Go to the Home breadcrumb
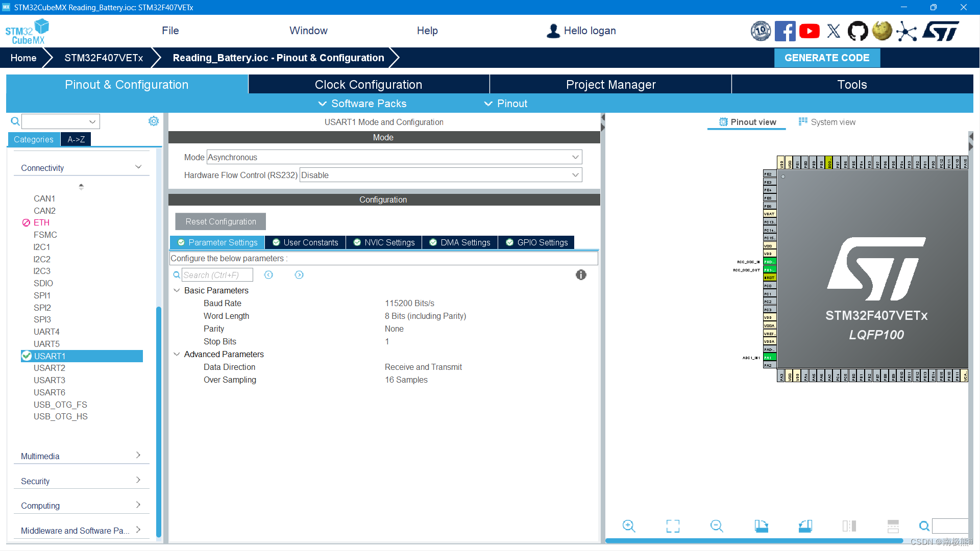 [23, 58]
